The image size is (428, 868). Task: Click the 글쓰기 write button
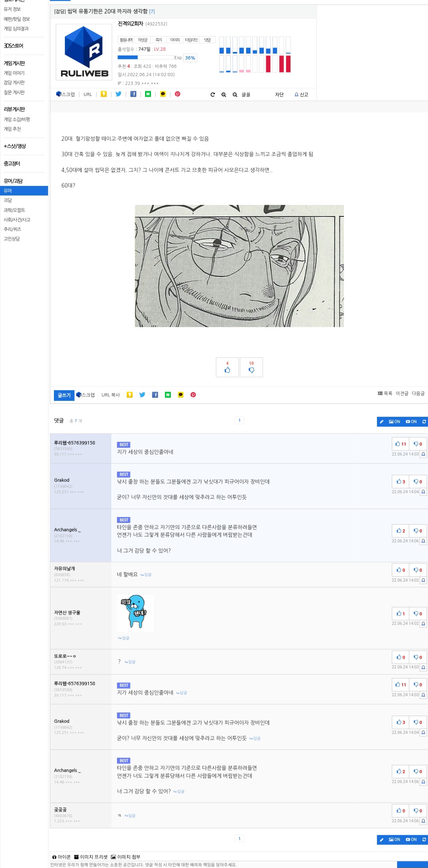pos(64,395)
